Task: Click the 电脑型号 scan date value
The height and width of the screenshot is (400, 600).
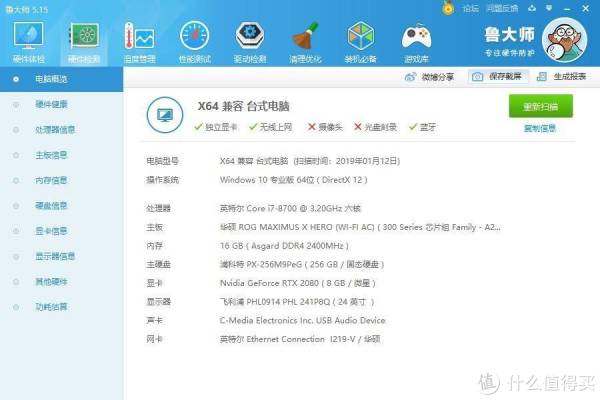Action: (x=310, y=161)
